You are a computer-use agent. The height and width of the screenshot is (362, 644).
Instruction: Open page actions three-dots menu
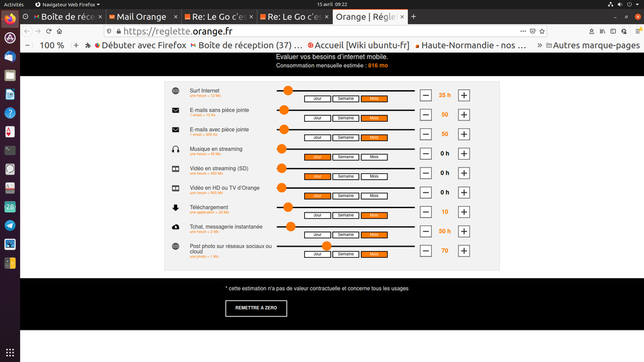point(523,31)
